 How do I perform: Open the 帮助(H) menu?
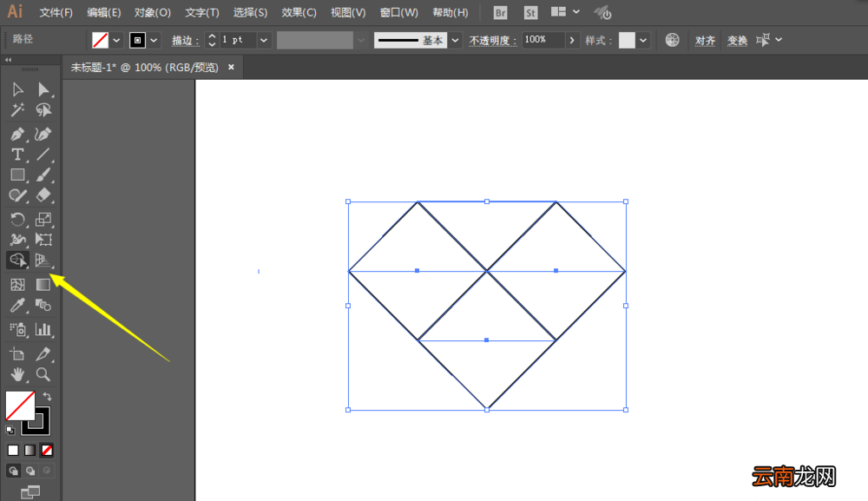pyautogui.click(x=450, y=12)
